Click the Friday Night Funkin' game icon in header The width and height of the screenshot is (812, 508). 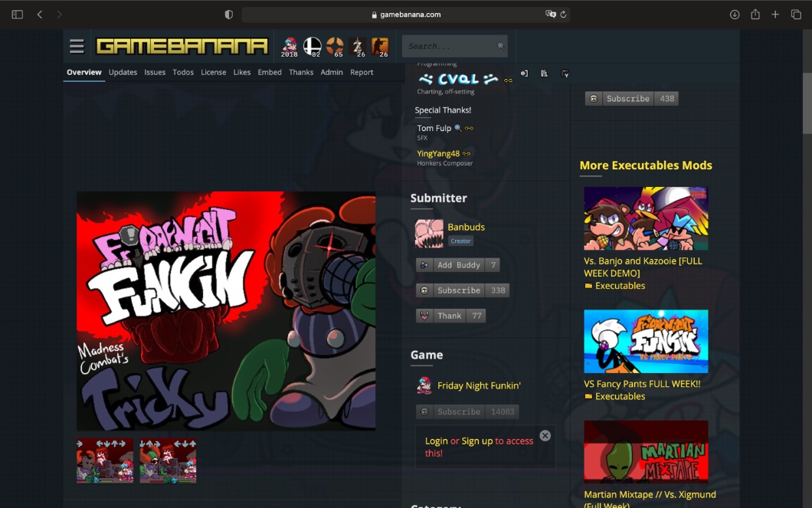click(x=290, y=46)
